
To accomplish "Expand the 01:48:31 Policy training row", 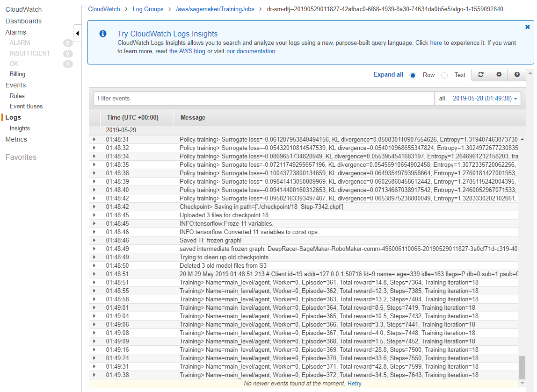I will [94, 140].
